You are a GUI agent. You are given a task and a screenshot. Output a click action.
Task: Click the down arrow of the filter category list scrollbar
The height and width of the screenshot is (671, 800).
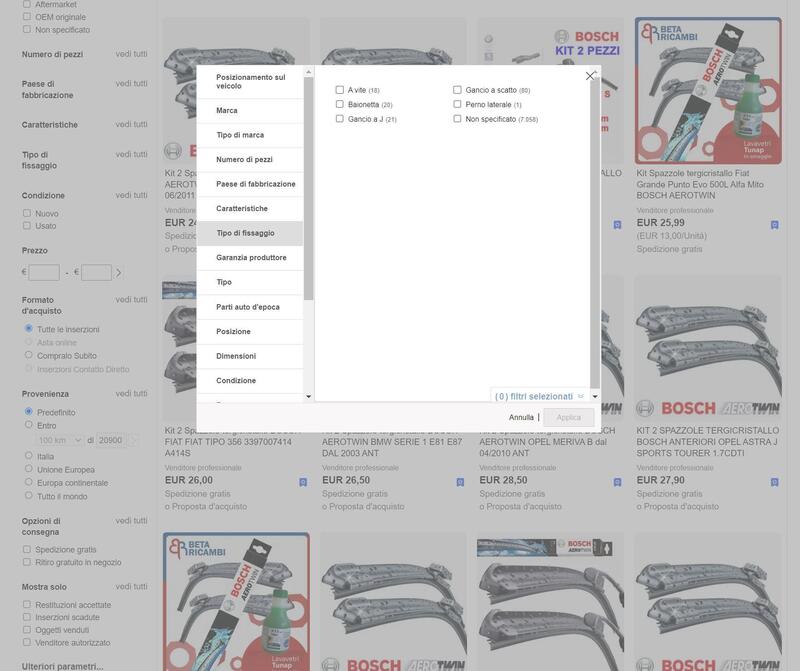pyautogui.click(x=308, y=396)
